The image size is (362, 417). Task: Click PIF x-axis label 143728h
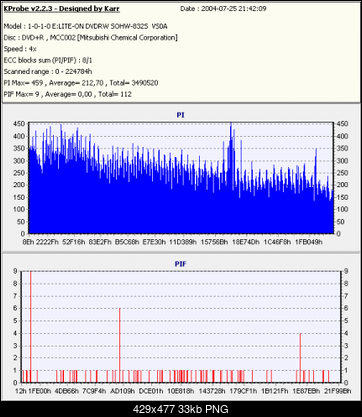click(x=212, y=391)
